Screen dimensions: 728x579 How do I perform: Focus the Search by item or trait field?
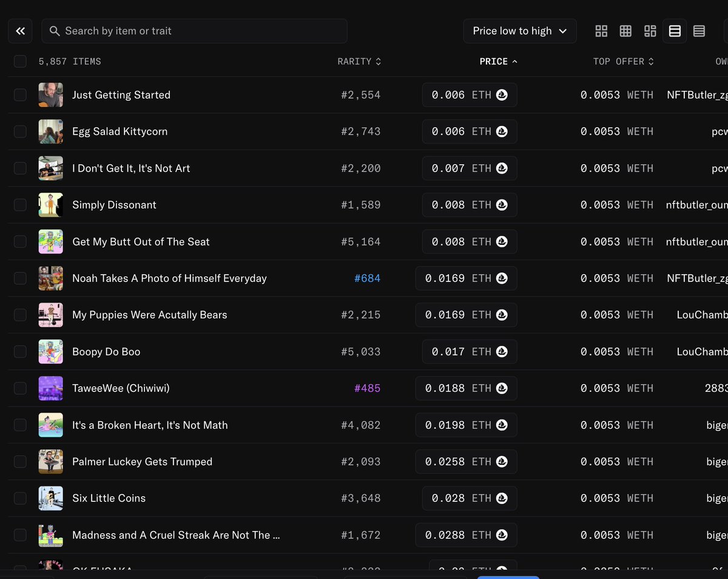194,31
